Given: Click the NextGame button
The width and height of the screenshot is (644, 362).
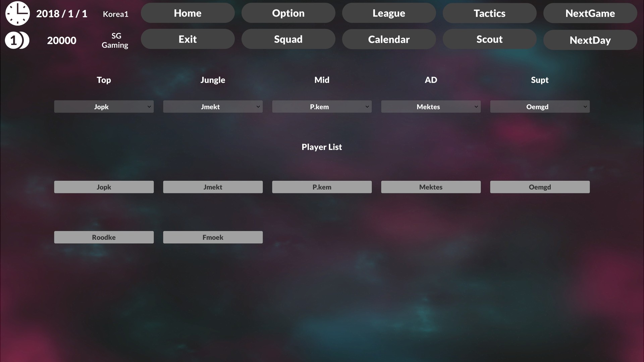Looking at the screenshot, I should tap(590, 13).
